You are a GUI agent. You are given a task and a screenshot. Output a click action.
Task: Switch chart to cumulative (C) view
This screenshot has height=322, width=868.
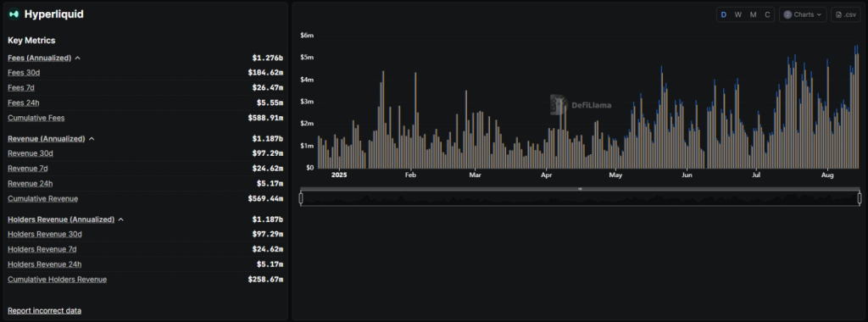coord(767,14)
